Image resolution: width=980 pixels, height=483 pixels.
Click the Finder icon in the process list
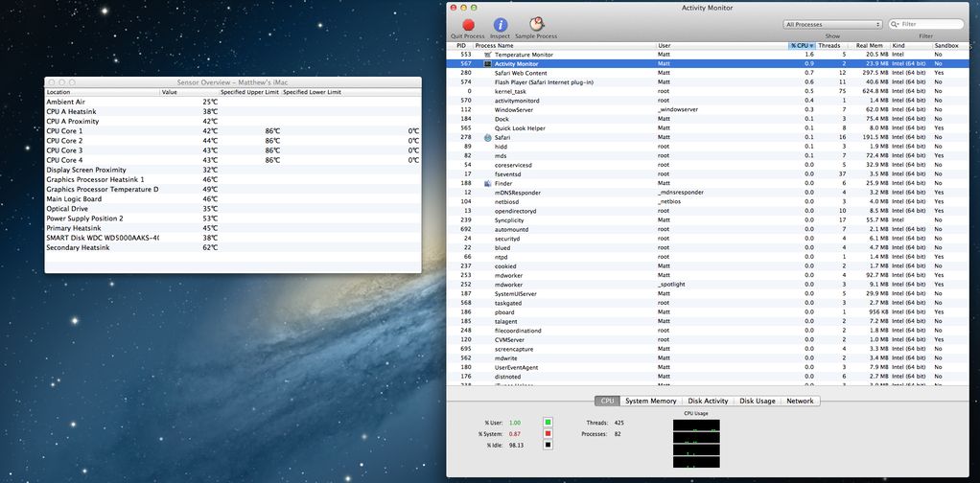tap(488, 183)
